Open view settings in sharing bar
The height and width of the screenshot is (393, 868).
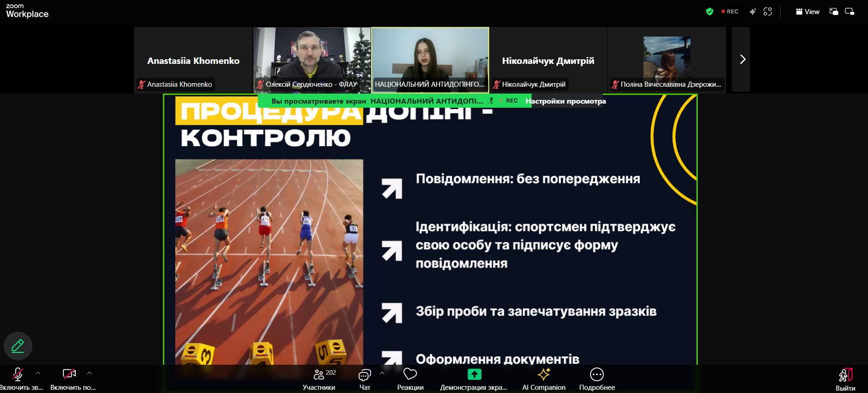click(x=565, y=101)
